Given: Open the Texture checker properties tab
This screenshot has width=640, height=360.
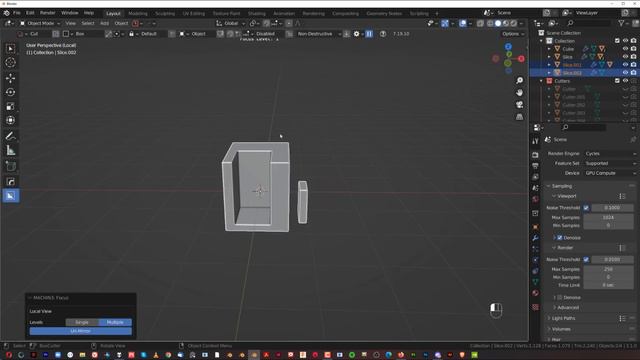Looking at the screenshot, I should (x=536, y=307).
